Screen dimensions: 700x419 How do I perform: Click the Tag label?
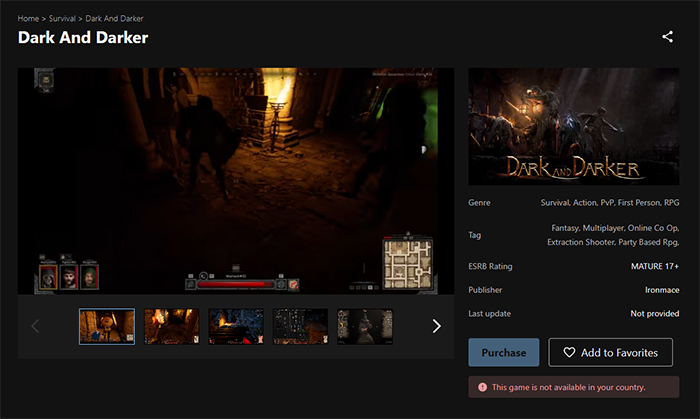[x=475, y=235]
